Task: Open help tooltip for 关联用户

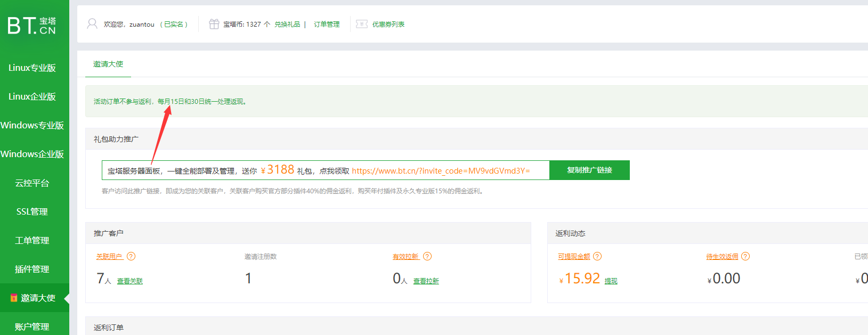Action: (x=131, y=256)
